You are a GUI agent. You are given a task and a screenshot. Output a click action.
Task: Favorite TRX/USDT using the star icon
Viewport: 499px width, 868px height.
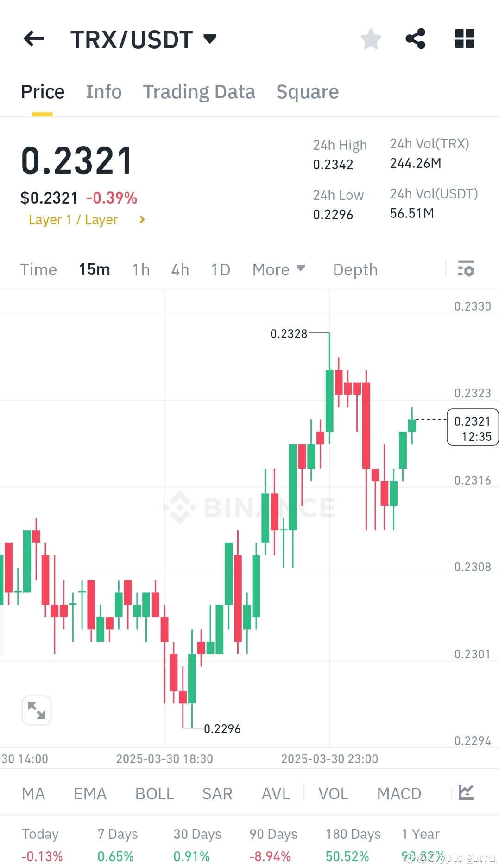pyautogui.click(x=371, y=39)
